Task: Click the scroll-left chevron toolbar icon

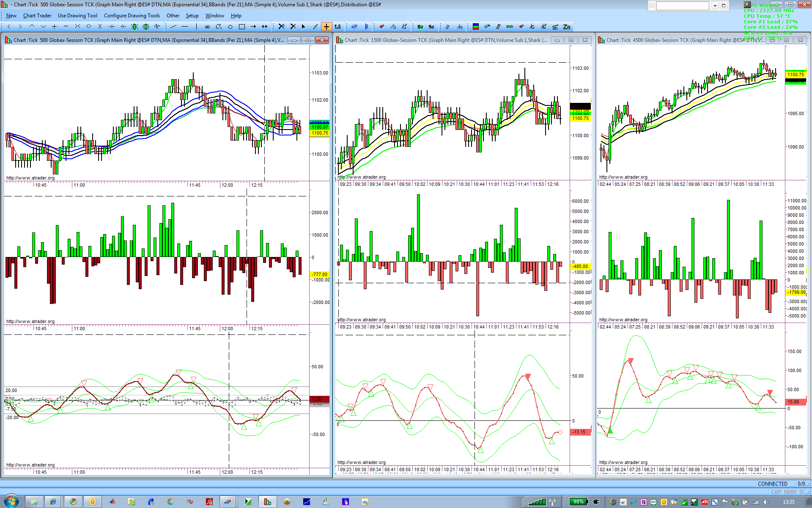Action: click(9, 27)
